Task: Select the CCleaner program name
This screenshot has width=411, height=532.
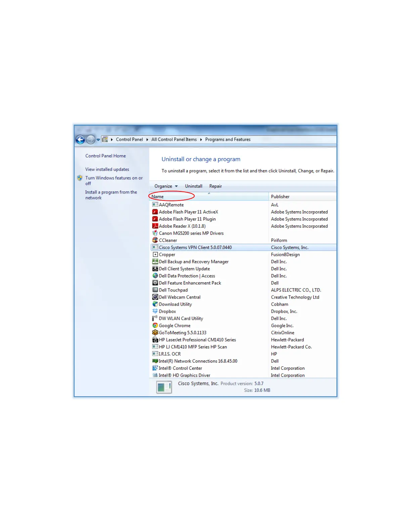Action: [168, 240]
